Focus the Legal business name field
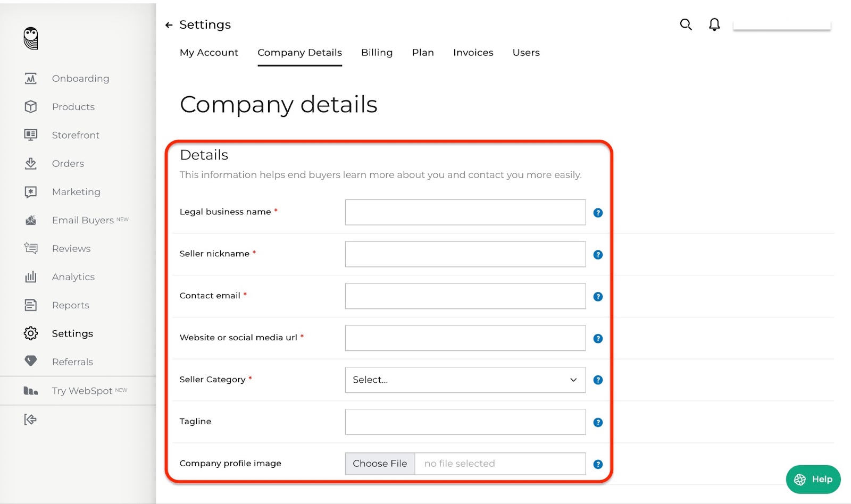Image resolution: width=851 pixels, height=504 pixels. [465, 212]
